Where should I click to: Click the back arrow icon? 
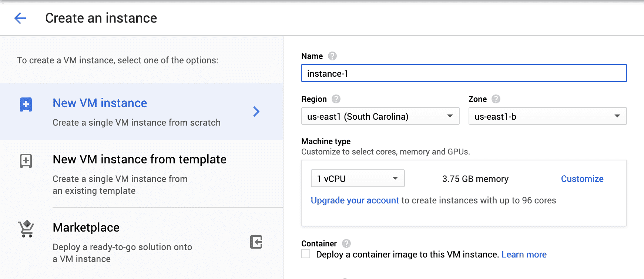click(20, 18)
